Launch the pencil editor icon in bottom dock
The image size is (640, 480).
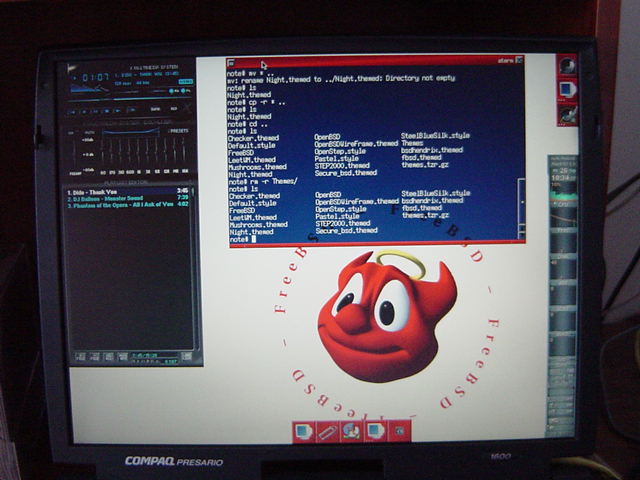pyautogui.click(x=328, y=432)
